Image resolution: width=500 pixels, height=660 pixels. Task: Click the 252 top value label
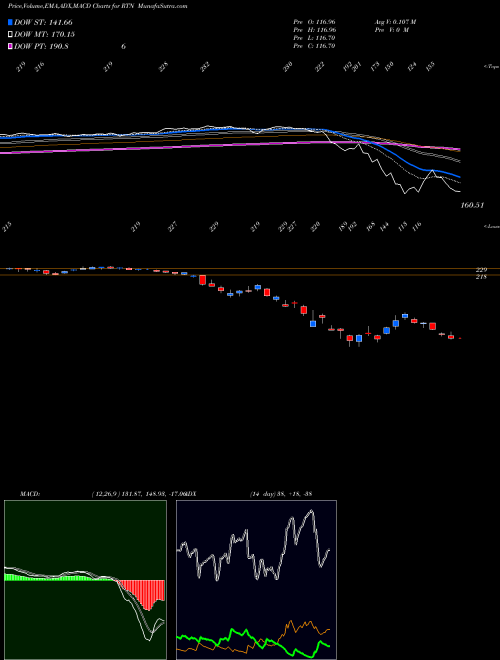coord(205,67)
